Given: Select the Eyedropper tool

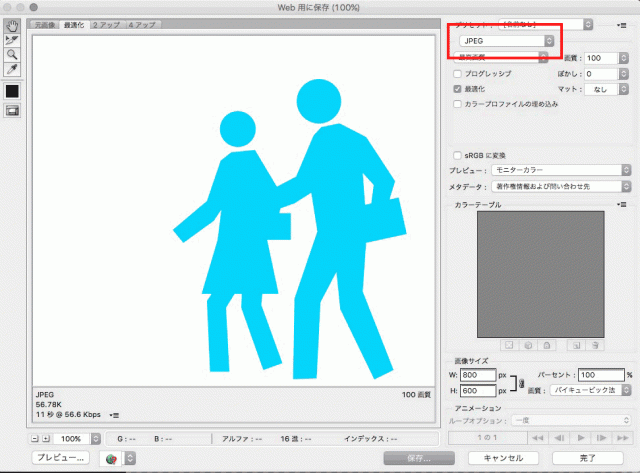Looking at the screenshot, I should (x=12, y=69).
